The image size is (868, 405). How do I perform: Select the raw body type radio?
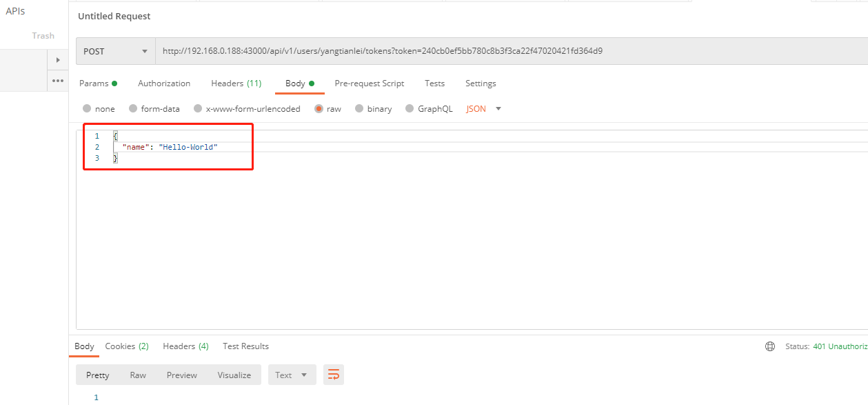319,108
